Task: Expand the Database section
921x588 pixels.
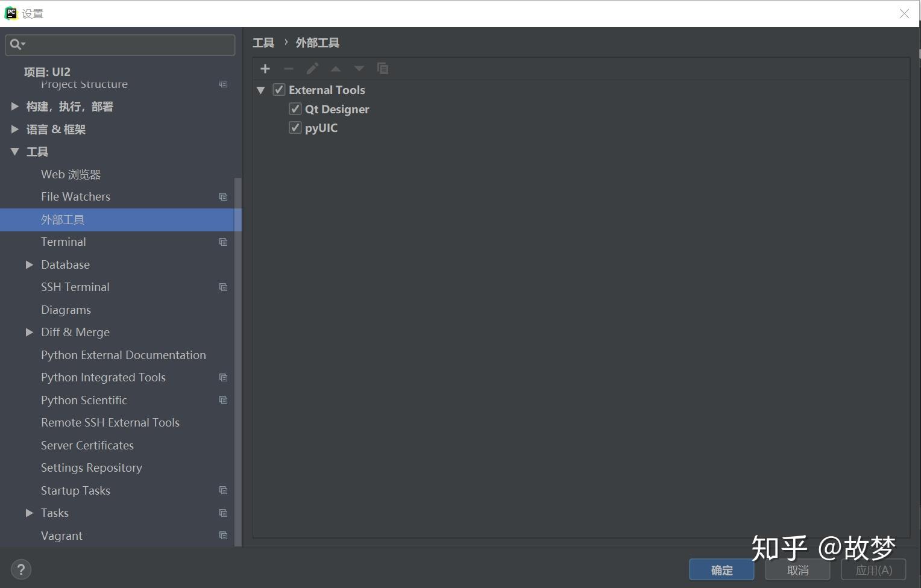Action: click(x=30, y=264)
